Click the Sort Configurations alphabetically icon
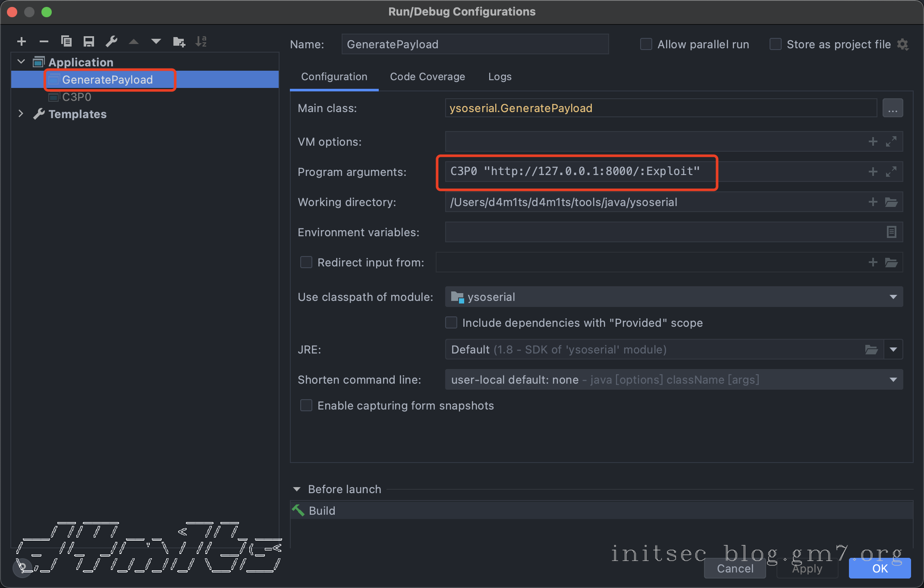The image size is (924, 588). (201, 41)
